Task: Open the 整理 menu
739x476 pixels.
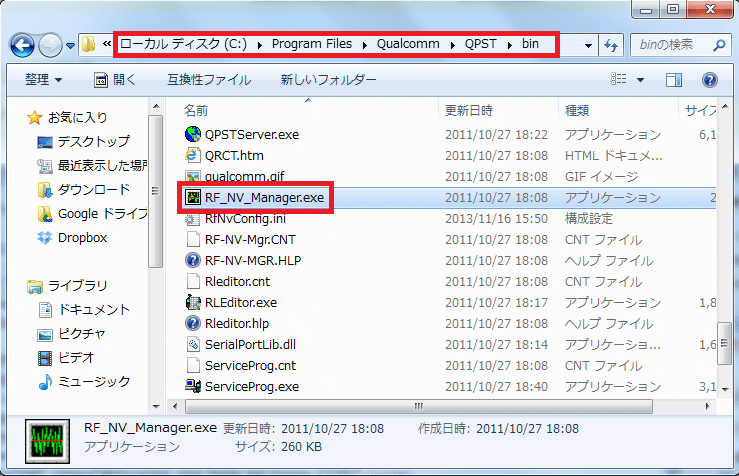Action: point(43,80)
